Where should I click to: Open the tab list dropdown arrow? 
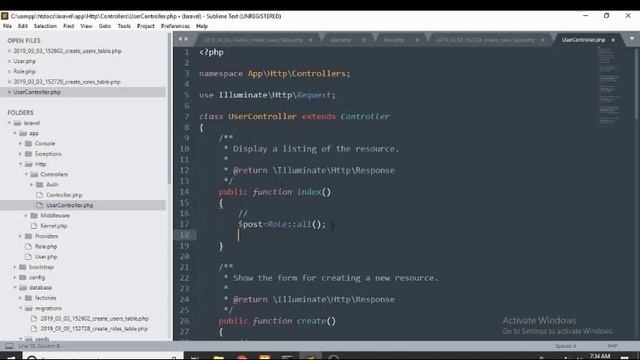pos(631,39)
